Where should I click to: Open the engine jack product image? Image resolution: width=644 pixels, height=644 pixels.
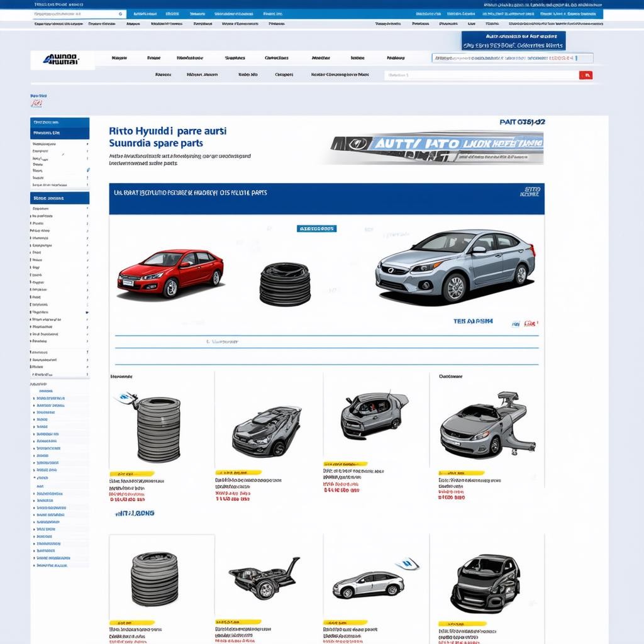(x=265, y=577)
